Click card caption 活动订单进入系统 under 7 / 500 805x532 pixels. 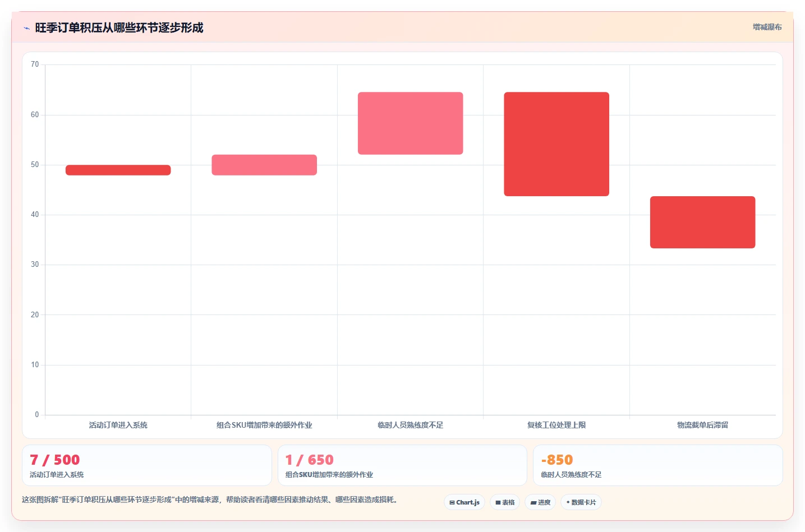[x=57, y=475]
